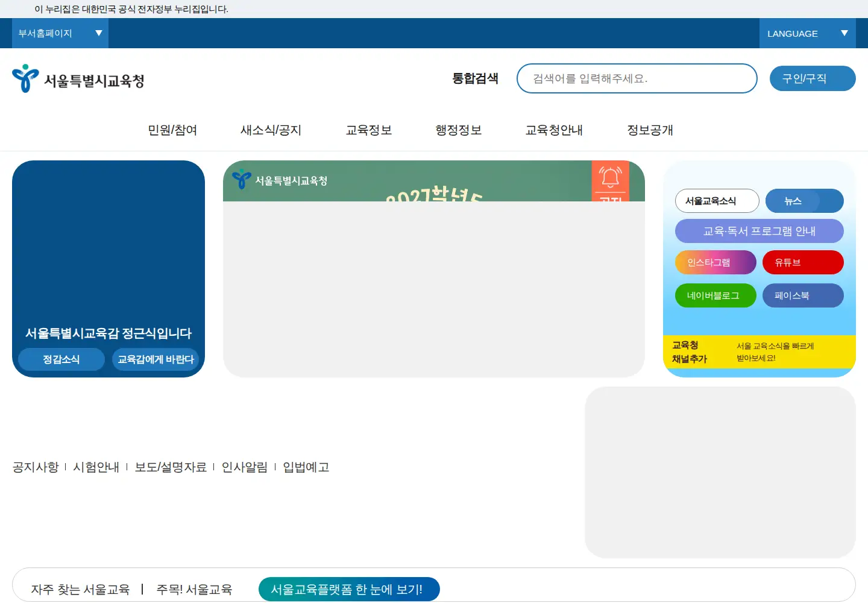The height and width of the screenshot is (603, 868).
Task: Open the 페이스북 link
Action: click(803, 295)
